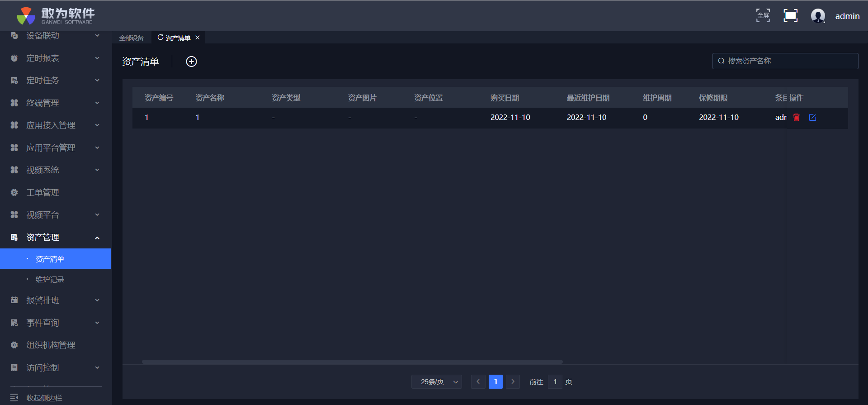
Task: Click the 资产编号 column header
Action: click(159, 98)
